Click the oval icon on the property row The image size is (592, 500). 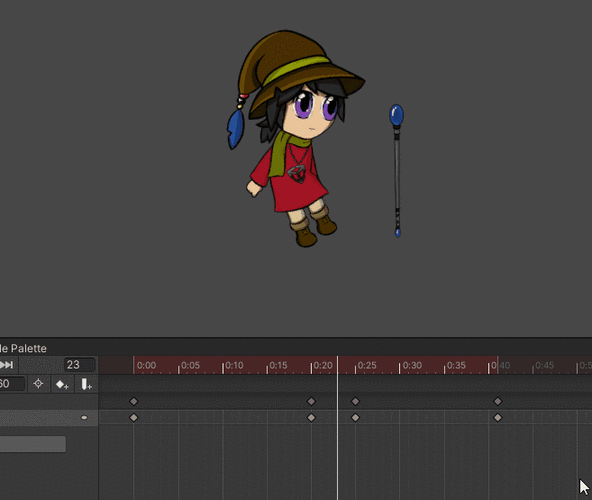(84, 418)
